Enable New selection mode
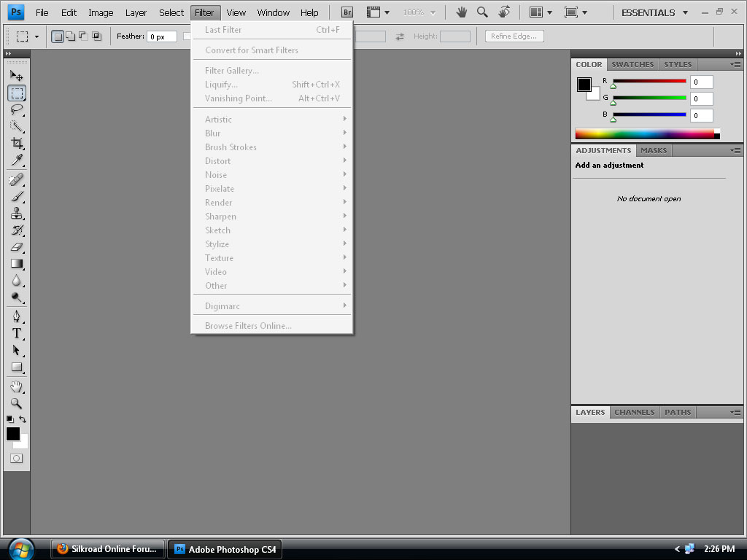 tap(58, 36)
